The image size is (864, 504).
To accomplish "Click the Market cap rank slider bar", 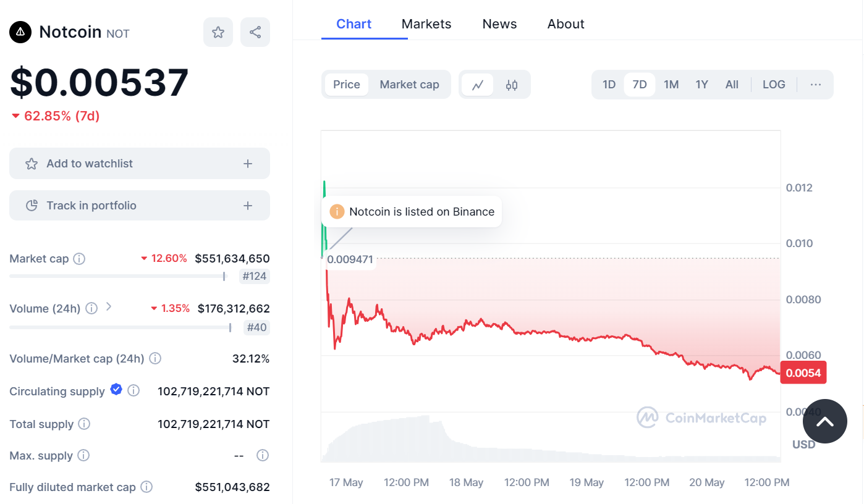I will (x=119, y=276).
